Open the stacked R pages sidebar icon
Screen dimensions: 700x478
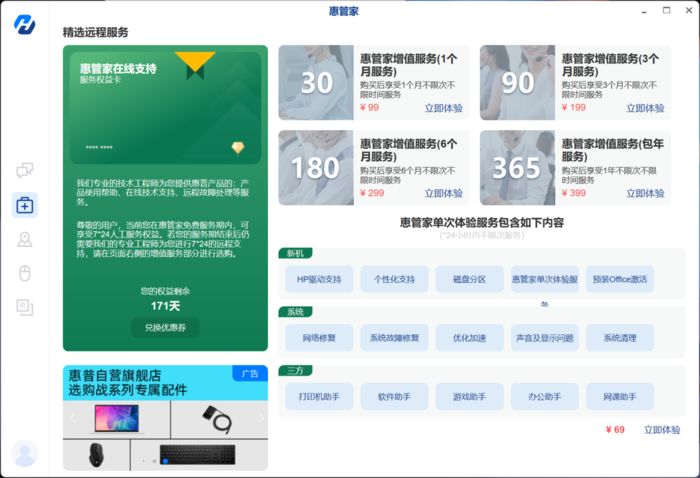25,307
